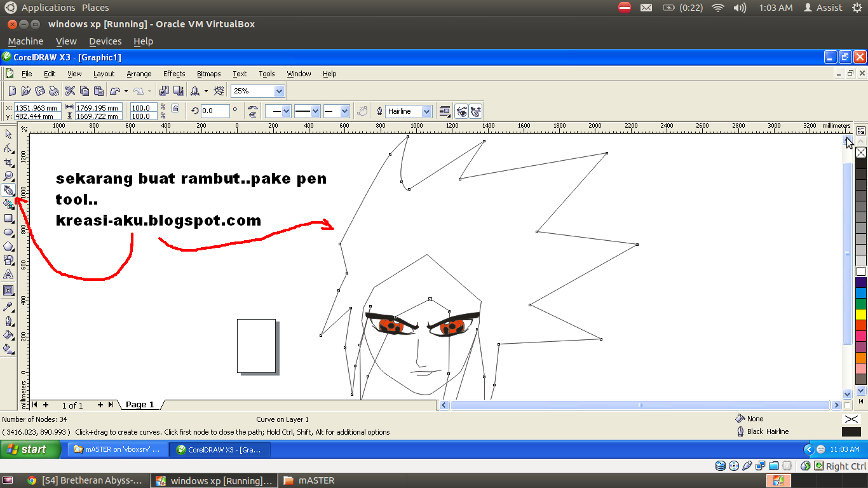The image size is (868, 488).
Task: Open the Outline pen tool flyout
Action: pos(8,320)
